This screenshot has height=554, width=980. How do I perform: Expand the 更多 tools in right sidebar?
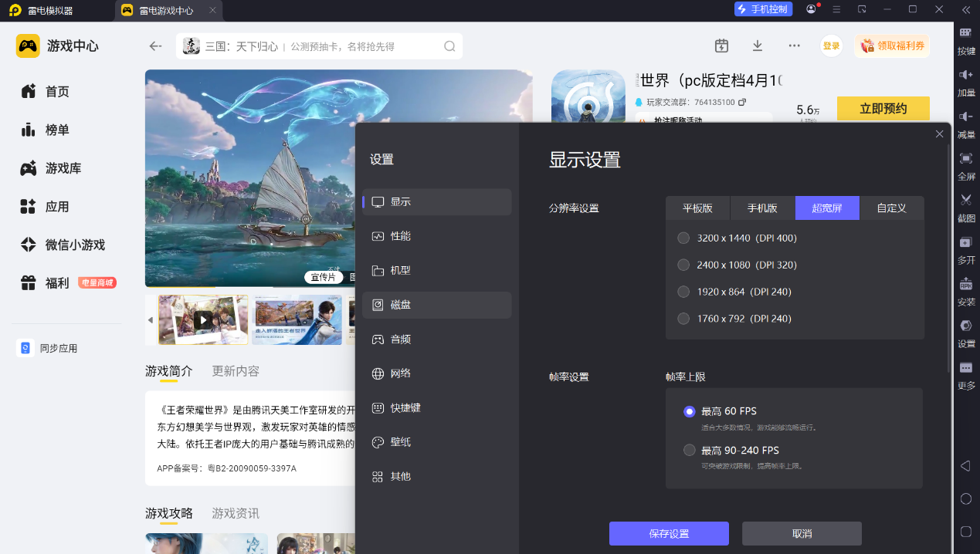(x=965, y=369)
